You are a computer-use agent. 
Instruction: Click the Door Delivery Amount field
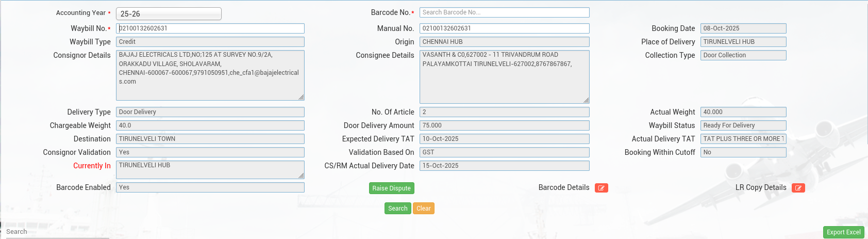504,125
